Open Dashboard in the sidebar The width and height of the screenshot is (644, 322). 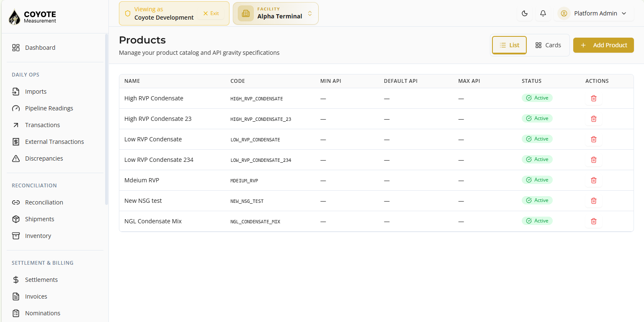tap(54, 48)
